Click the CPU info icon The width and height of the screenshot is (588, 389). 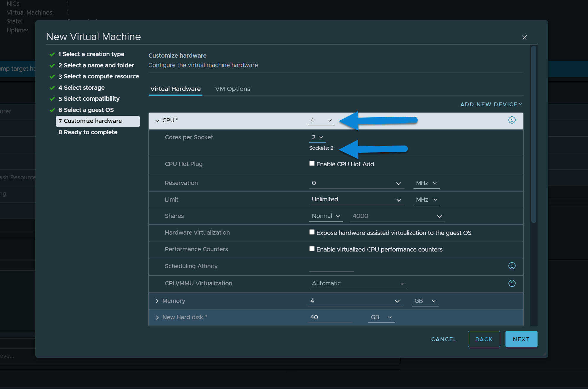(x=512, y=120)
